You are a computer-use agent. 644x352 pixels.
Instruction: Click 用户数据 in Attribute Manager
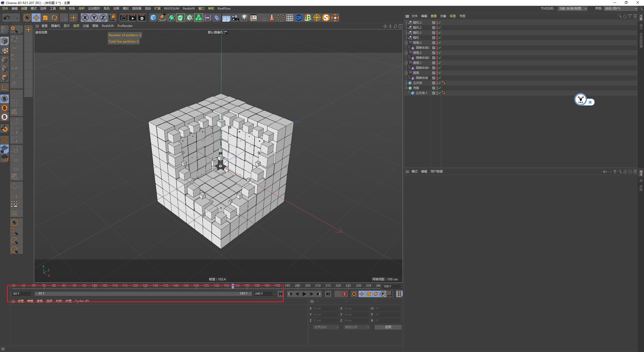[437, 171]
